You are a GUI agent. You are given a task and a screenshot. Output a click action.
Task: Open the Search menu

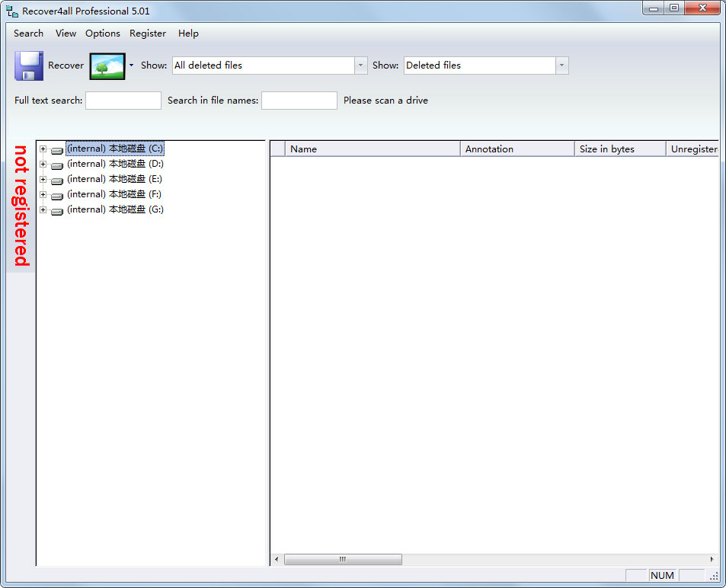pyautogui.click(x=28, y=34)
